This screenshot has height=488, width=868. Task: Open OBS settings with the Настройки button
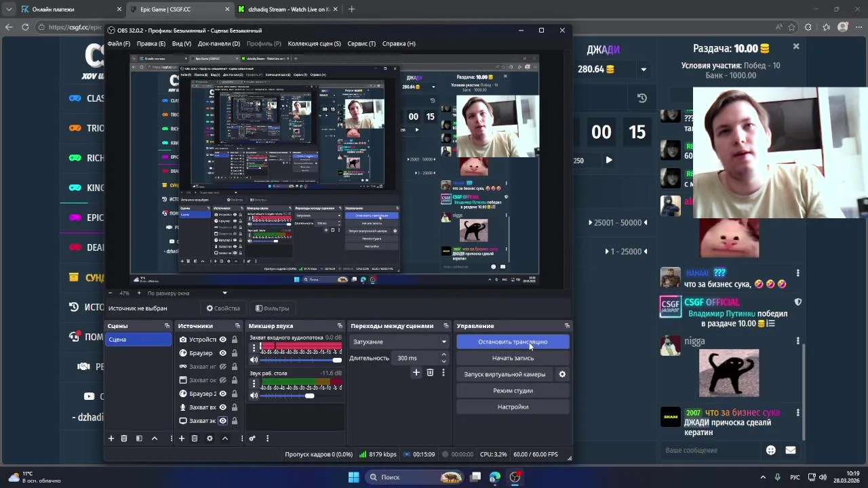point(513,407)
